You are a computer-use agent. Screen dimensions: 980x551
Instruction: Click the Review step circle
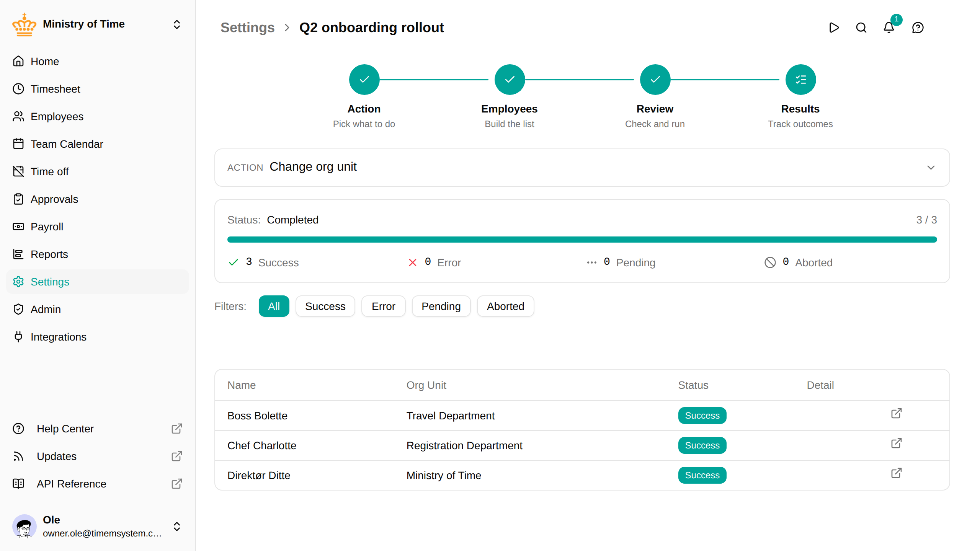tap(655, 80)
